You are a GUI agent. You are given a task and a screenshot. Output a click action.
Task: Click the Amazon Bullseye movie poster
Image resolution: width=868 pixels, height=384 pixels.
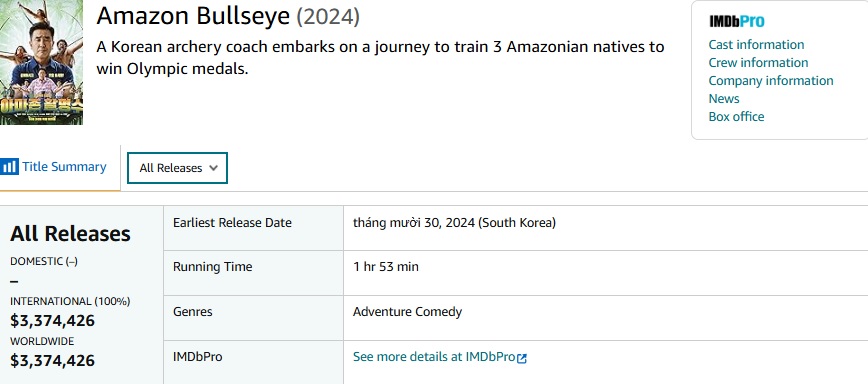[42, 62]
